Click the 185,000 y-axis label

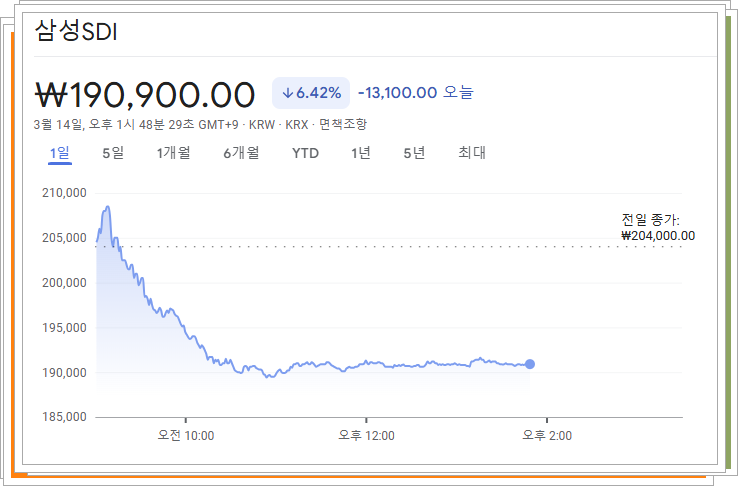pyautogui.click(x=64, y=417)
